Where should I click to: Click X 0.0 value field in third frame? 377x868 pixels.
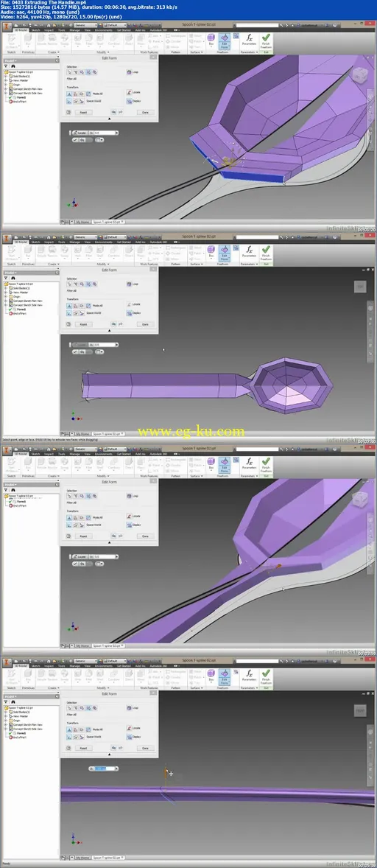pyautogui.click(x=105, y=556)
